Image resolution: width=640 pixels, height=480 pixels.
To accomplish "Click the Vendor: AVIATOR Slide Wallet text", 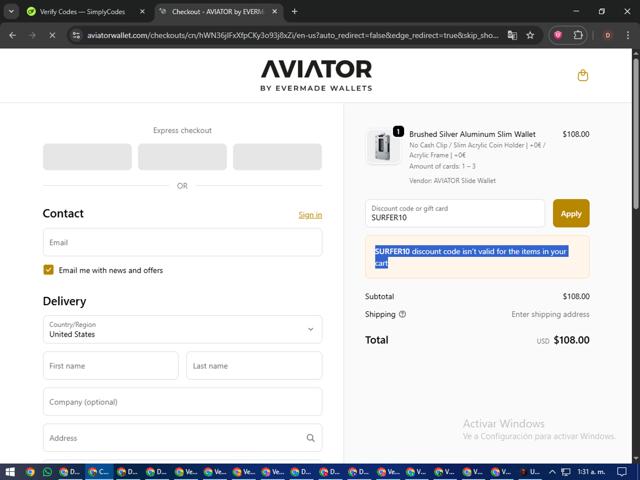I will [452, 181].
